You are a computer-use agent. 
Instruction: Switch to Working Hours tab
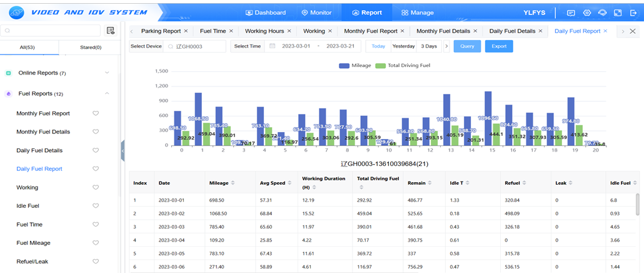264,31
